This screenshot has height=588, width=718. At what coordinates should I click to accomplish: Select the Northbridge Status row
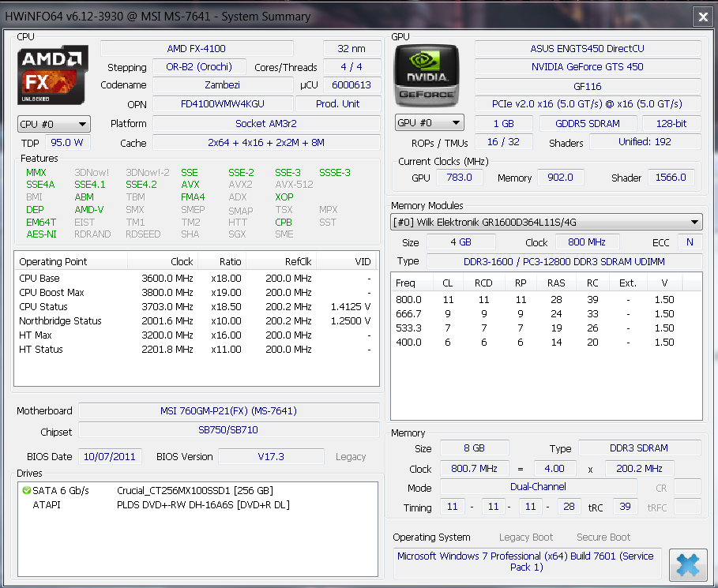pyautogui.click(x=196, y=320)
